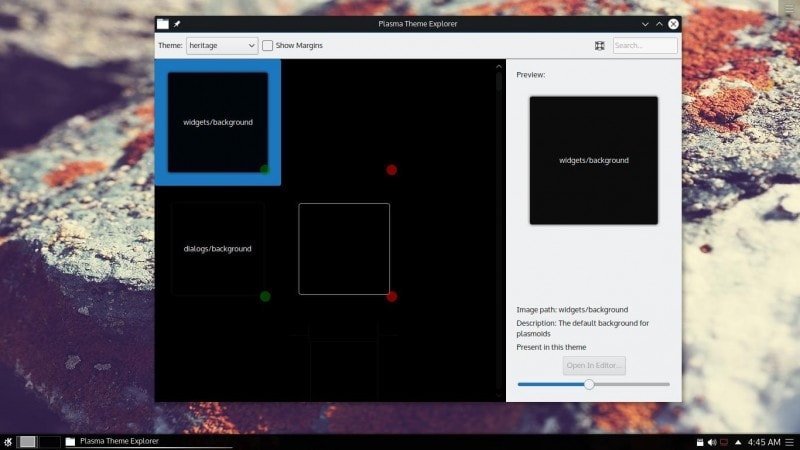The width and height of the screenshot is (800, 450).
Task: Select the white-outlined square thumbnail
Action: [344, 249]
